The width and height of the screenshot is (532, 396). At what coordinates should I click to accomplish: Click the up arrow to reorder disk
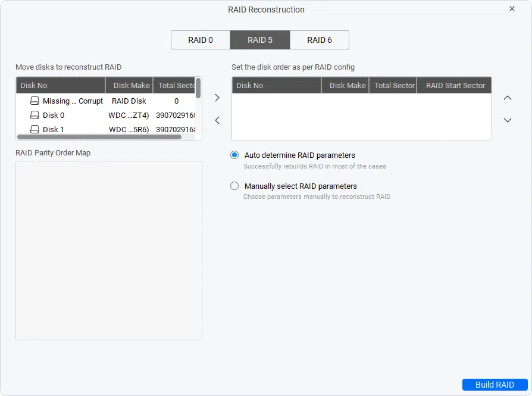click(x=507, y=97)
